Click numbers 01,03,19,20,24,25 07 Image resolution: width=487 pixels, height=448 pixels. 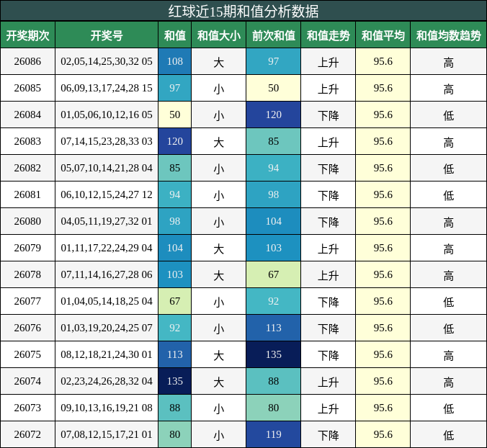[107, 328]
